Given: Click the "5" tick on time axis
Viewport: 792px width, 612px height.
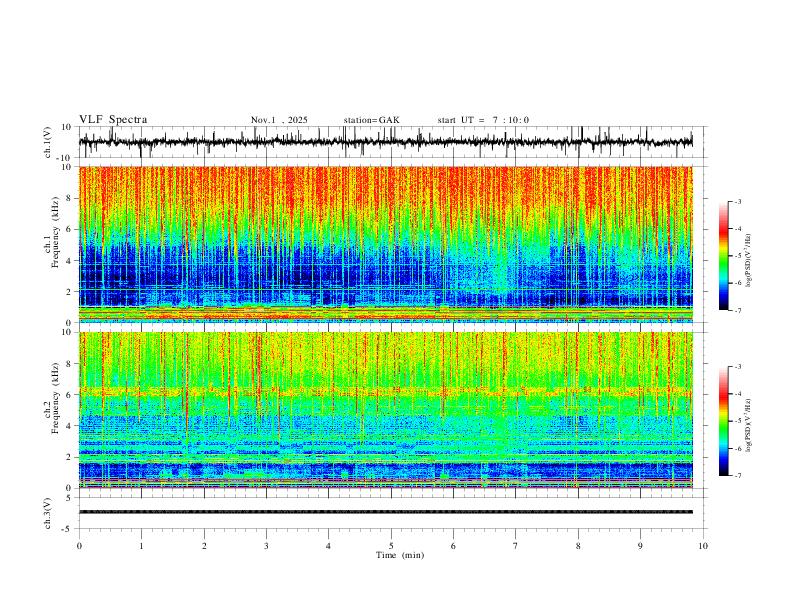Looking at the screenshot, I should tap(390, 546).
